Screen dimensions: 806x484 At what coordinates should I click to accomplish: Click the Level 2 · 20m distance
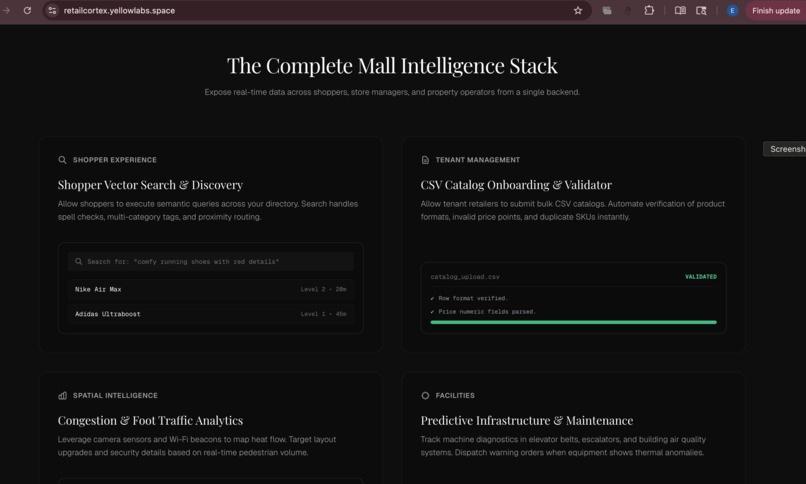(323, 289)
